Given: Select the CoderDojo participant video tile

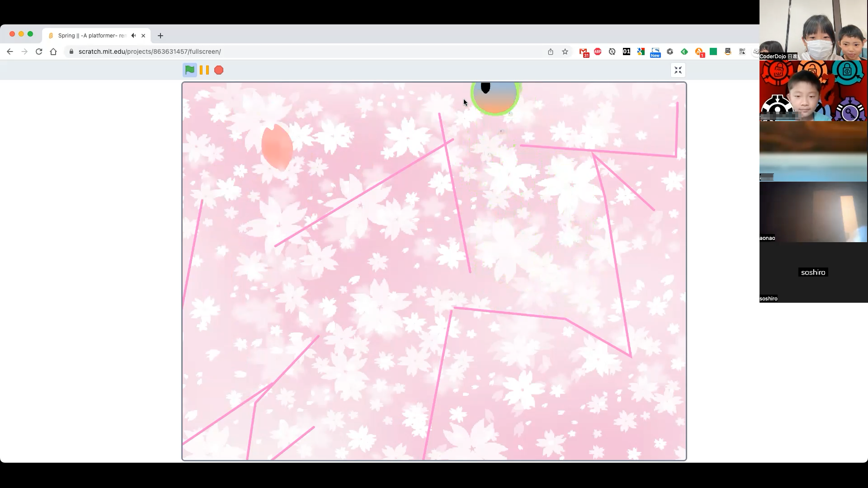Looking at the screenshot, I should pos(814,30).
